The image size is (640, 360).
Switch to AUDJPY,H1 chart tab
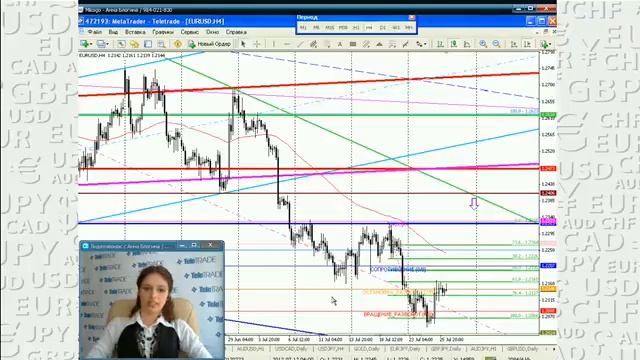483,349
